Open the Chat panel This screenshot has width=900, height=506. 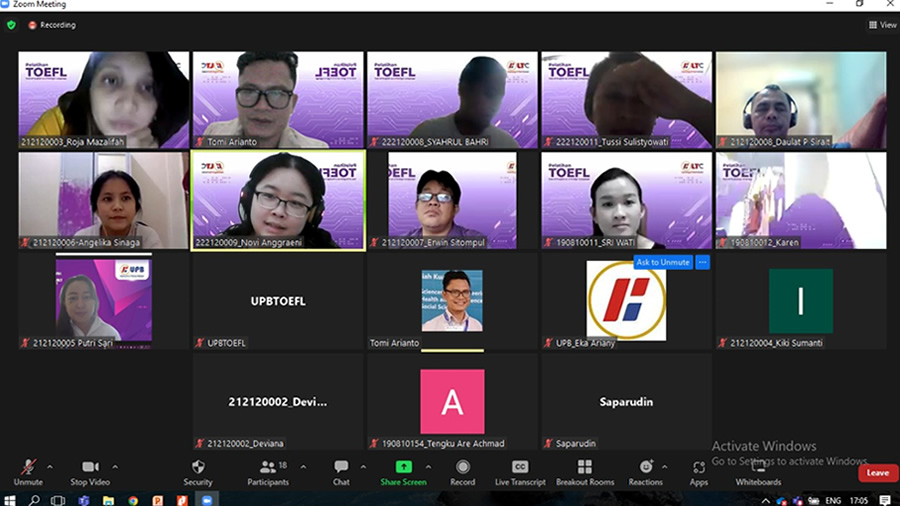point(341,473)
